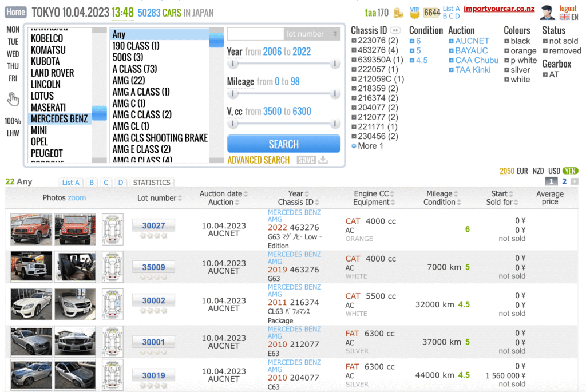Viewport: 586px width, 392px height.
Task: Check the AUCNET auction filter
Action: [x=452, y=41]
